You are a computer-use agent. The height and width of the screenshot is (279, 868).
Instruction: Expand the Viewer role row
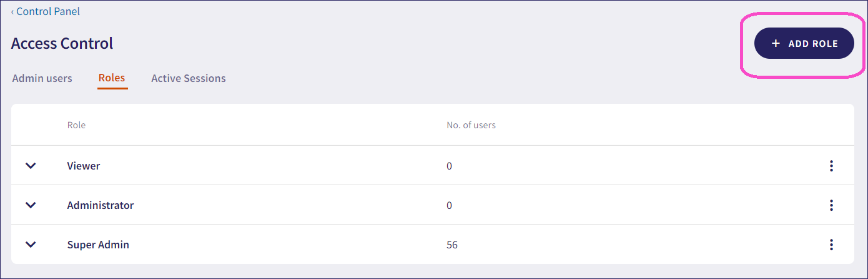(x=31, y=166)
